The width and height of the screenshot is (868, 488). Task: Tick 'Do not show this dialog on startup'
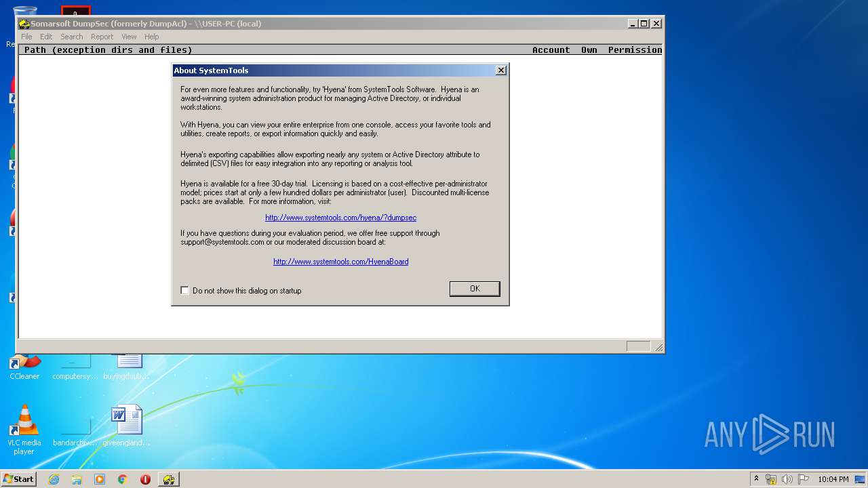tap(184, 290)
